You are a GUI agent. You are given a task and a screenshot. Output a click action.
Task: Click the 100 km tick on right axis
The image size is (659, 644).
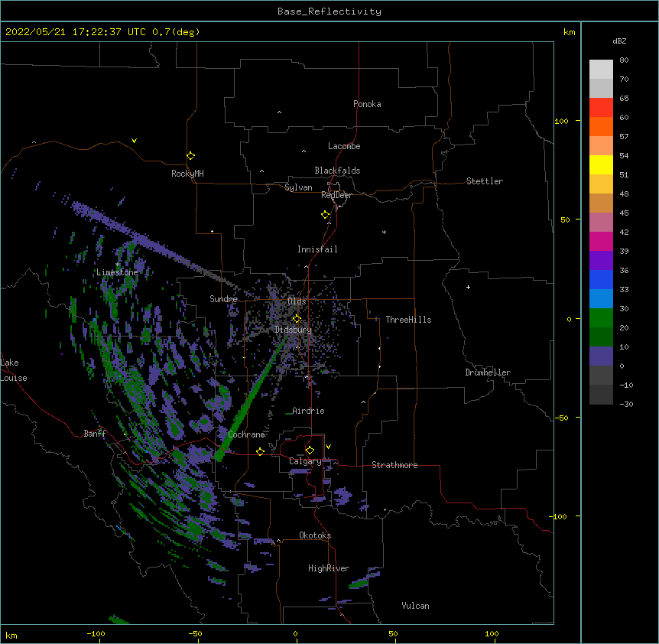coord(561,121)
